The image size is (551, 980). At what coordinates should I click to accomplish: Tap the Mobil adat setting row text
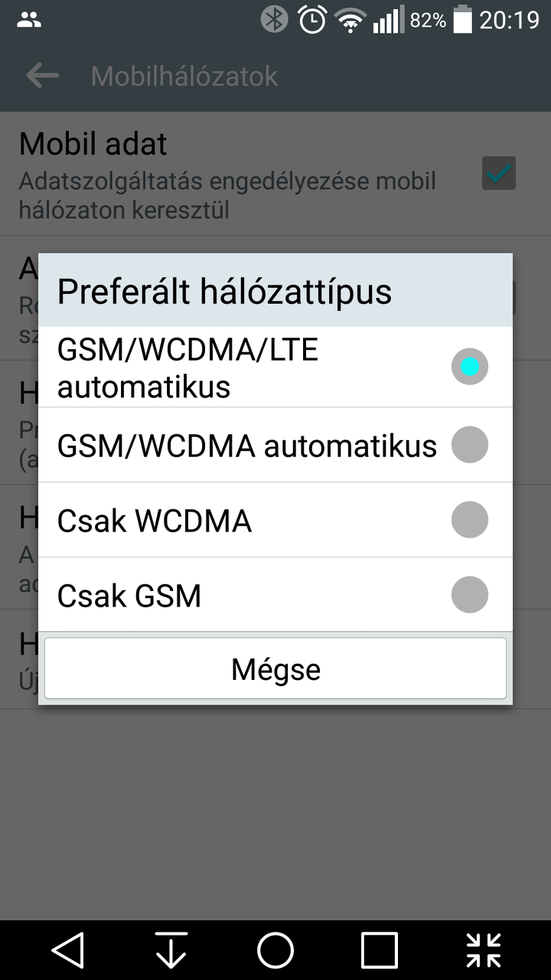pyautogui.click(x=227, y=174)
